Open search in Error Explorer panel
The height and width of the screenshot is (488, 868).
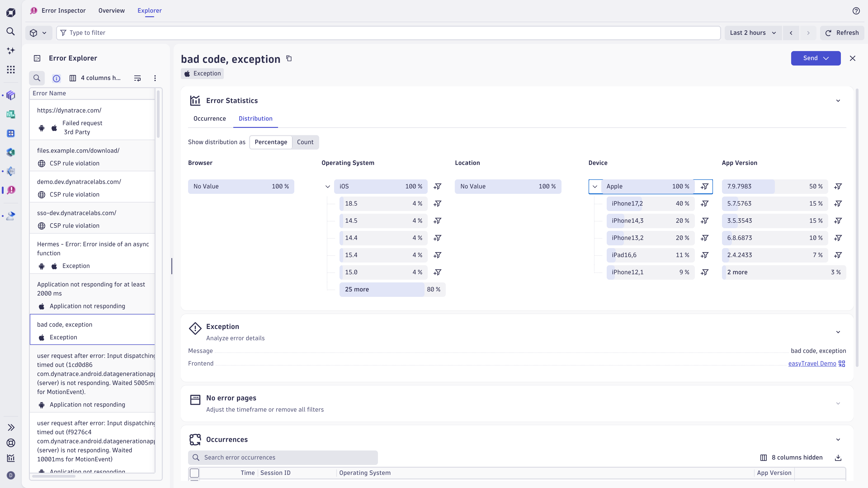[37, 78]
